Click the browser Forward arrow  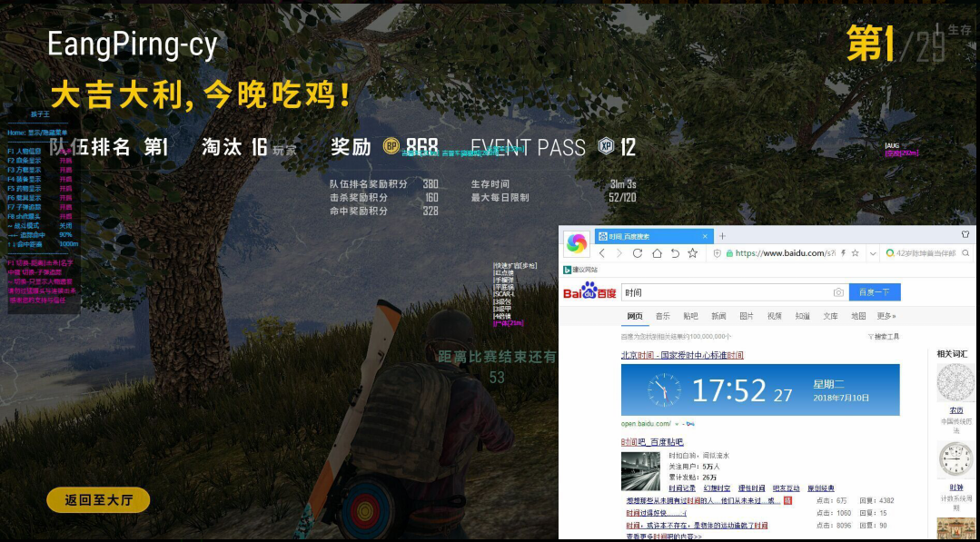tap(619, 253)
